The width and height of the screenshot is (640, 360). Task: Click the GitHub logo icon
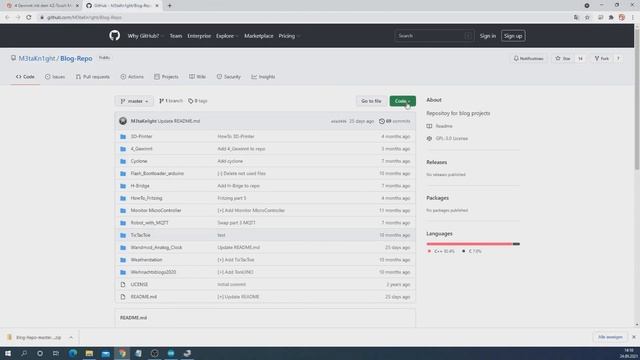[x=114, y=36]
